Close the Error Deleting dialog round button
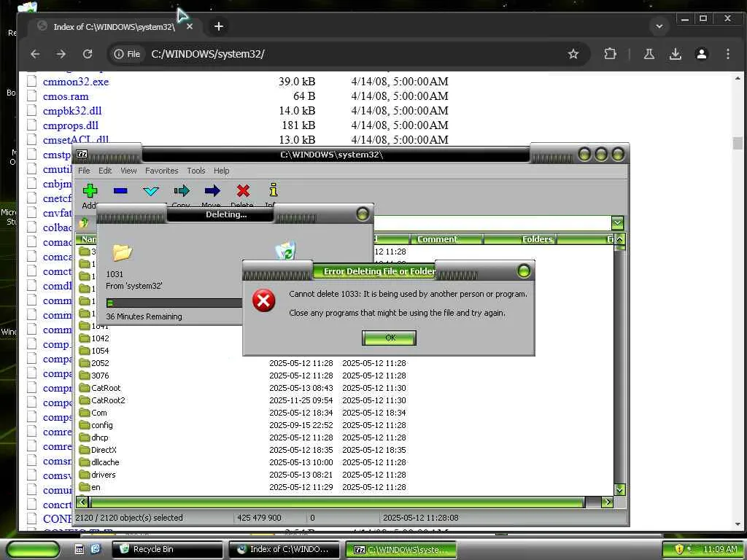This screenshot has width=747, height=560. tap(524, 271)
